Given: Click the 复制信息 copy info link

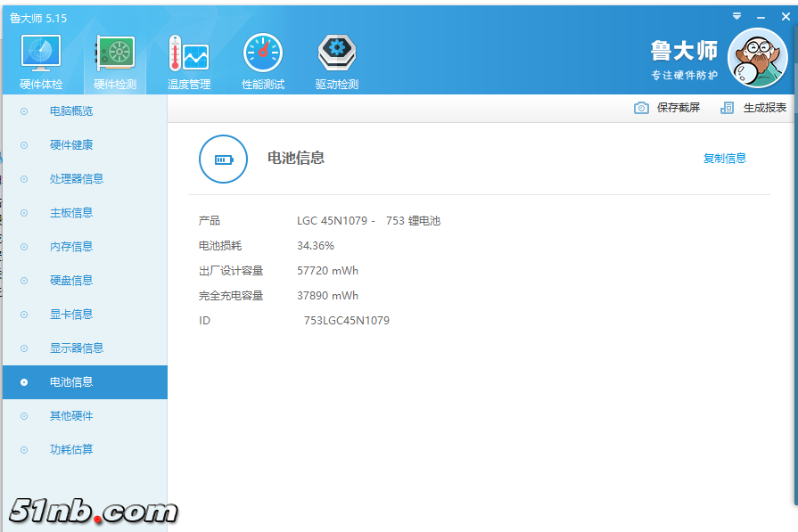Looking at the screenshot, I should click(724, 159).
